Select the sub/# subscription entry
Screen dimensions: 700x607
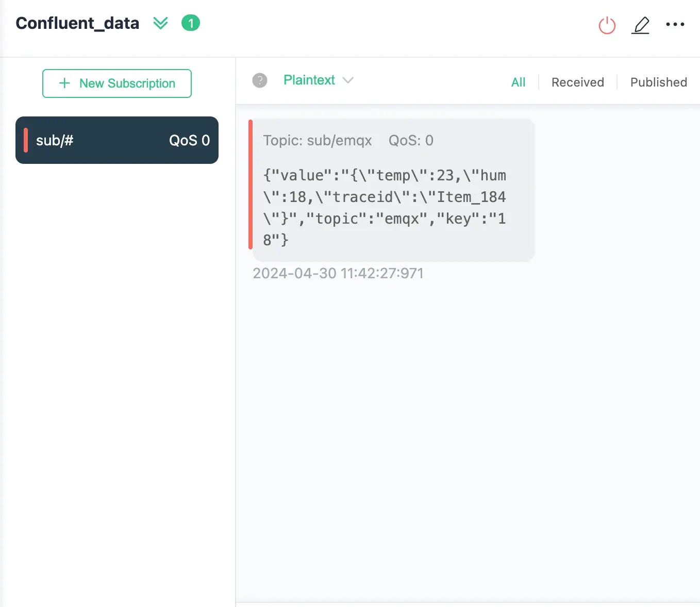click(x=117, y=140)
